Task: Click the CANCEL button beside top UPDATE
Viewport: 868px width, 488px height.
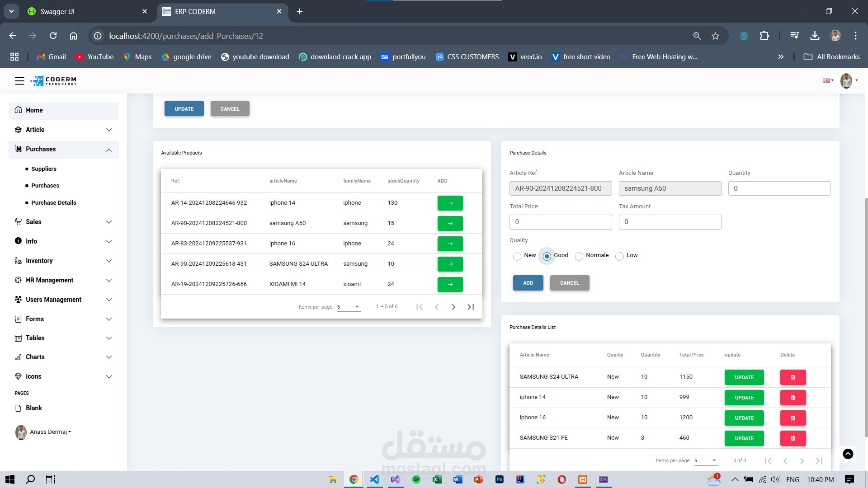Action: click(230, 109)
